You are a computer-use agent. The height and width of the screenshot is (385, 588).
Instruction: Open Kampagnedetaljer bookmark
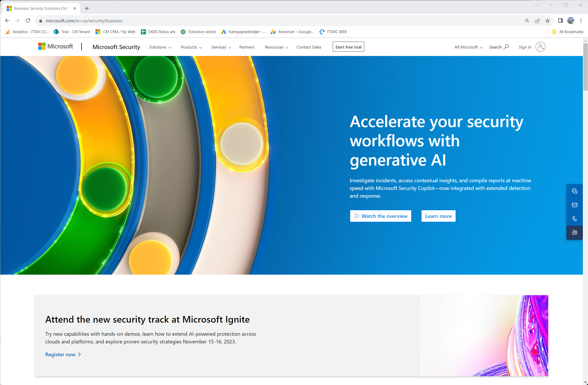tap(243, 32)
